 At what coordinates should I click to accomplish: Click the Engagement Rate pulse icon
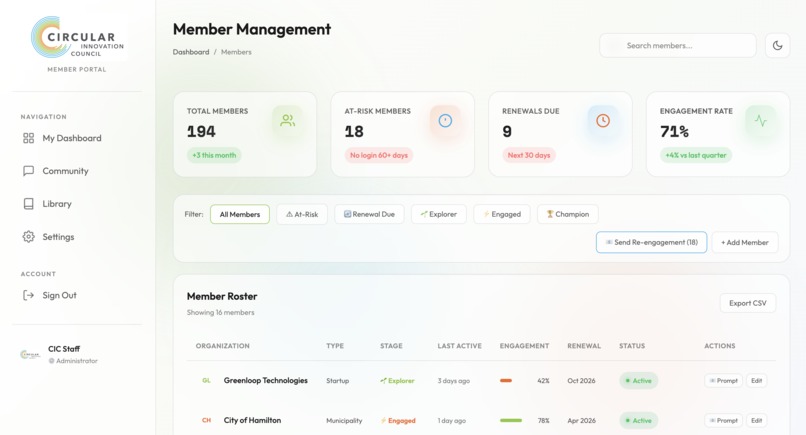(x=761, y=121)
